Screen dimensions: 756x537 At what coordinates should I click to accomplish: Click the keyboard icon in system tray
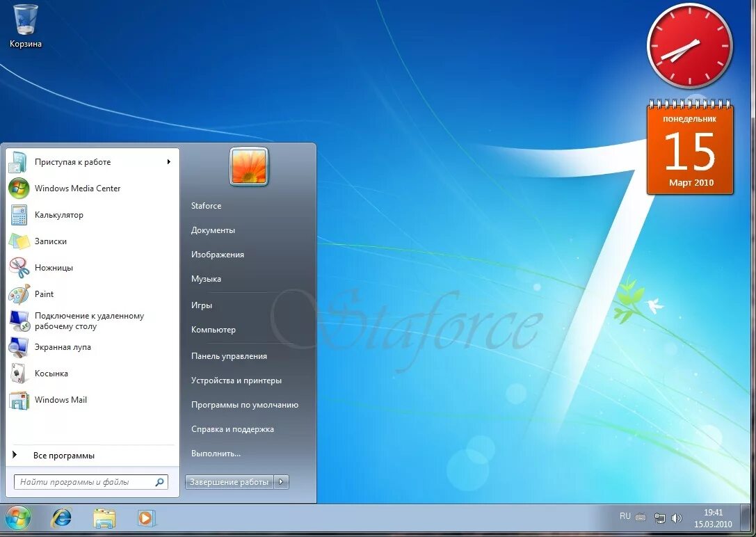[641, 518]
